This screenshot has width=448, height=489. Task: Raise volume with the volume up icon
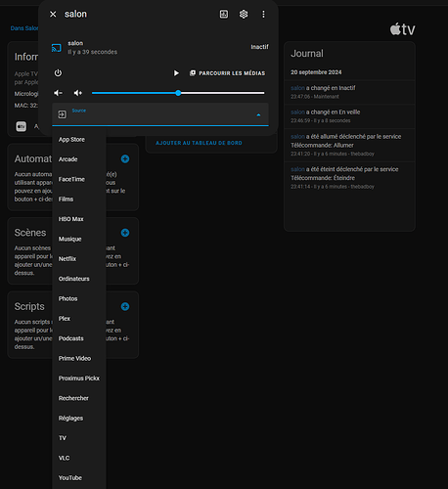click(78, 93)
